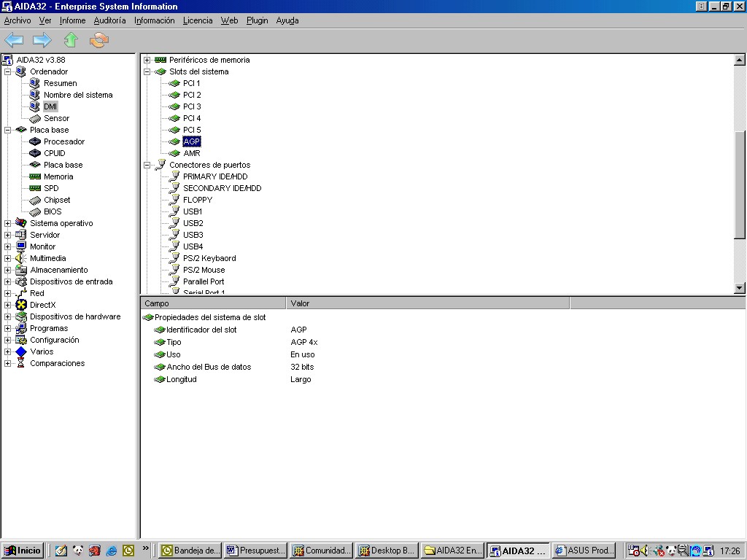
Task: Switch to the Comunidad... taskbar window
Action: tap(321, 551)
